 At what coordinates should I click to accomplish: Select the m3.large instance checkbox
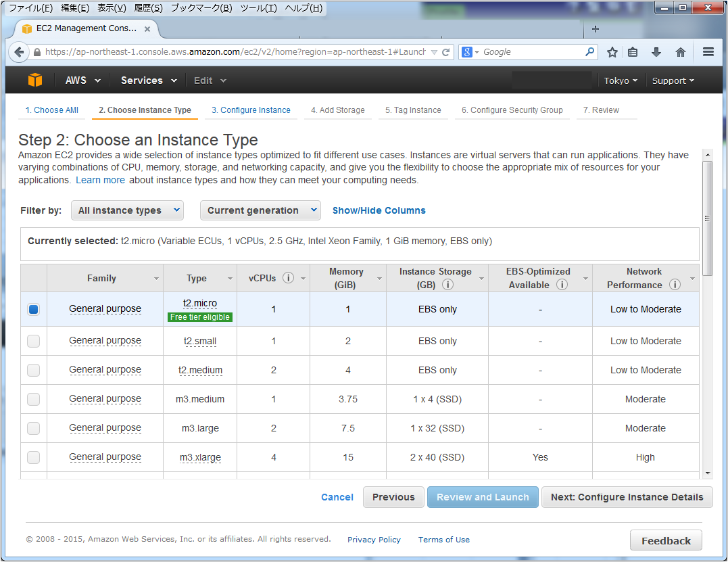coord(33,428)
